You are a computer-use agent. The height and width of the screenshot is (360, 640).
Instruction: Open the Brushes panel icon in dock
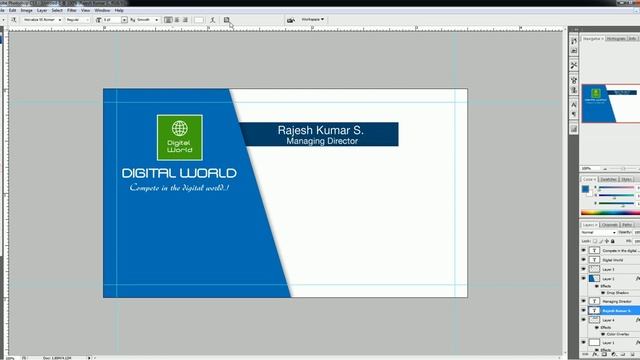pos(574,80)
